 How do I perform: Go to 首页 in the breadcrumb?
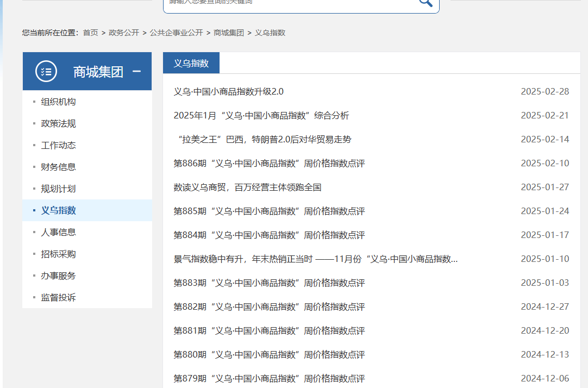[90, 33]
